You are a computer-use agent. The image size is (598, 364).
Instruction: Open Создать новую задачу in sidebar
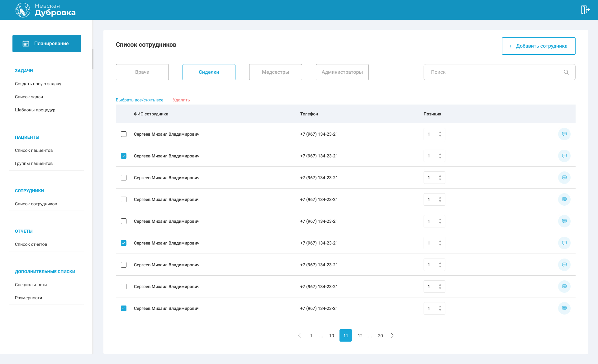coord(38,84)
